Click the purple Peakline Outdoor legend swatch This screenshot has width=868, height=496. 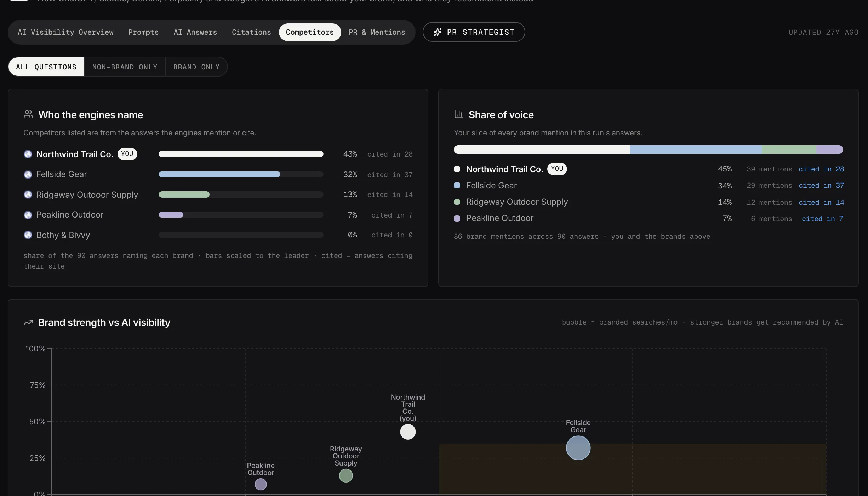[x=457, y=219]
